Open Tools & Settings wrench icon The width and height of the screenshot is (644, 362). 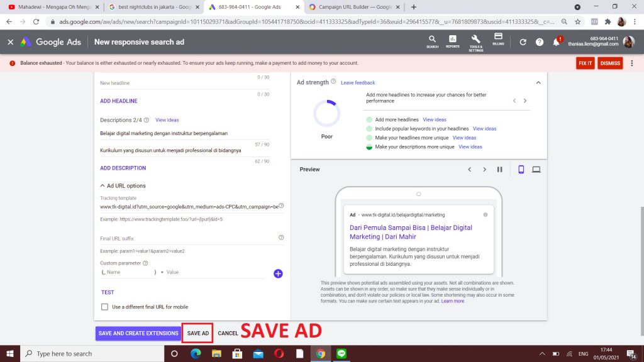coord(475,40)
